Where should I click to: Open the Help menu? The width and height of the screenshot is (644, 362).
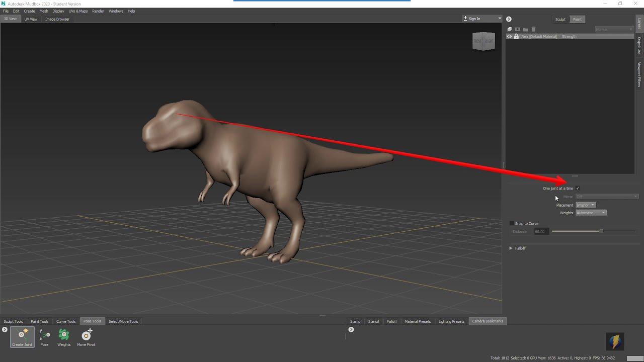click(131, 11)
